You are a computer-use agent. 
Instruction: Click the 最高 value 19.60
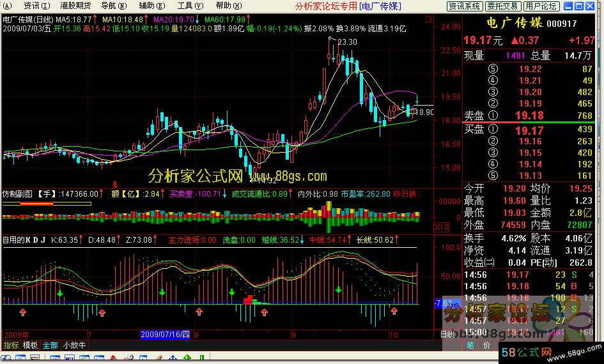[x=515, y=201]
